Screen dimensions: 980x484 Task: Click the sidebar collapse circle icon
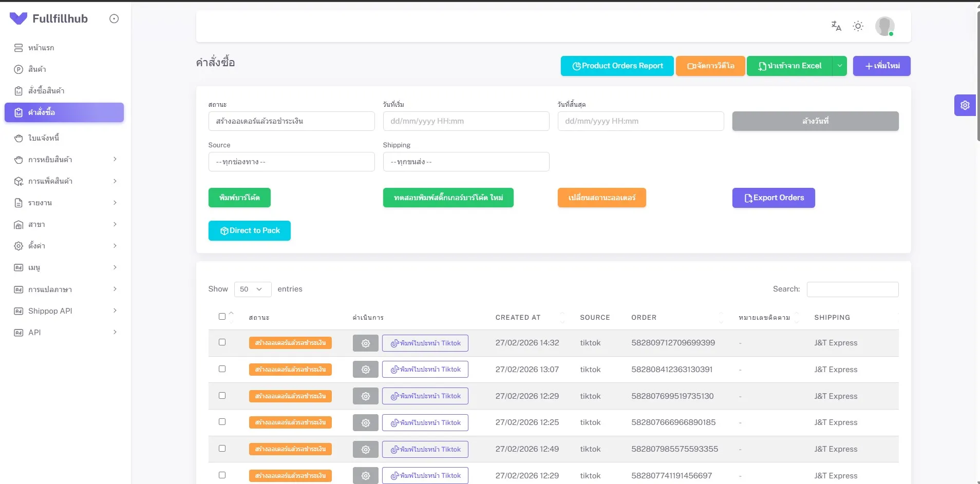click(x=114, y=19)
